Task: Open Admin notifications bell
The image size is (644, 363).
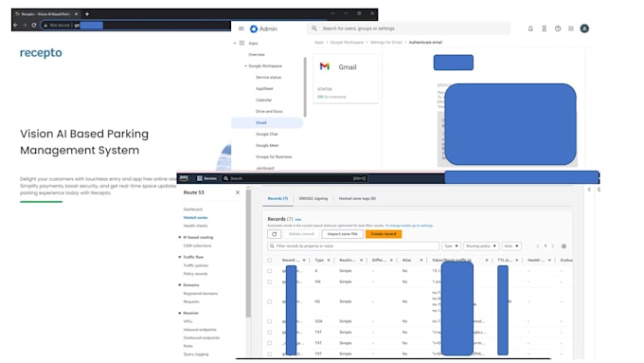Action: pyautogui.click(x=530, y=28)
